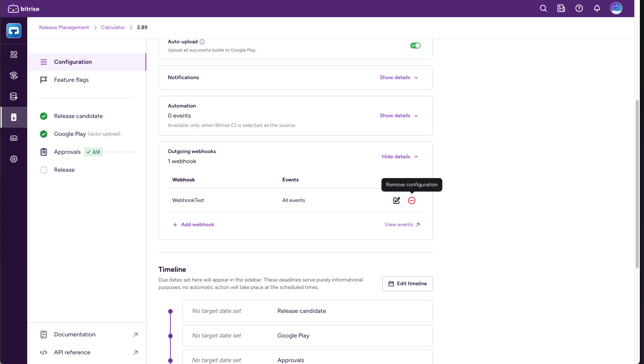Open Edit timeline
The image size is (644, 364).
[407, 283]
